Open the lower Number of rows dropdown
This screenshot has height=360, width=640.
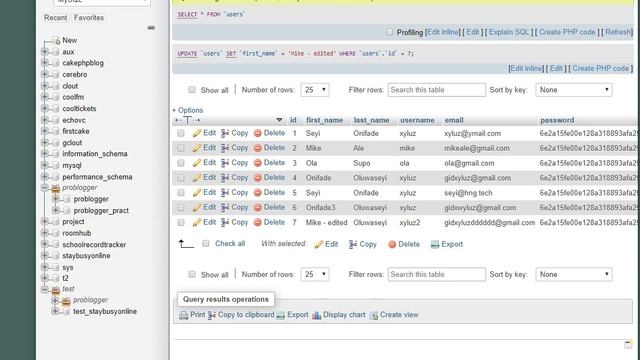[x=315, y=274]
